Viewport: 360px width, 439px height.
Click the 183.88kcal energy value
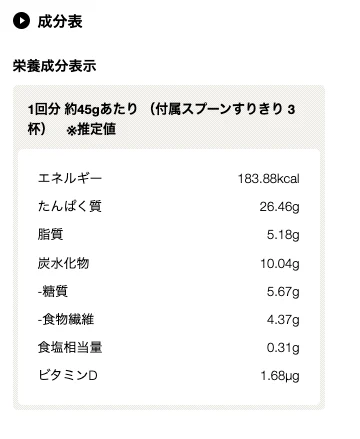click(268, 179)
